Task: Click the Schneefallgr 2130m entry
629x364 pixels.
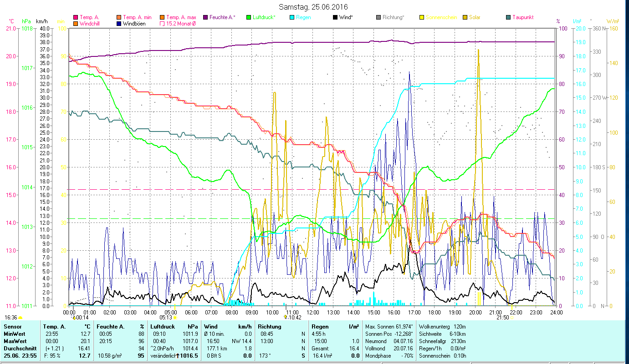Action: pos(442,341)
